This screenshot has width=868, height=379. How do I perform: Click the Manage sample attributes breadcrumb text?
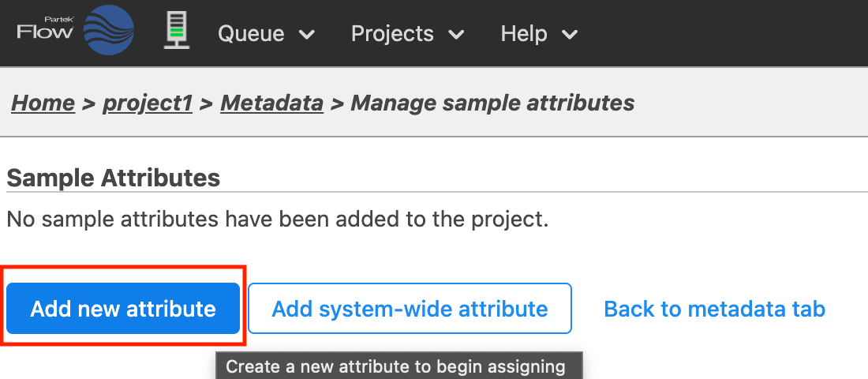(x=492, y=103)
